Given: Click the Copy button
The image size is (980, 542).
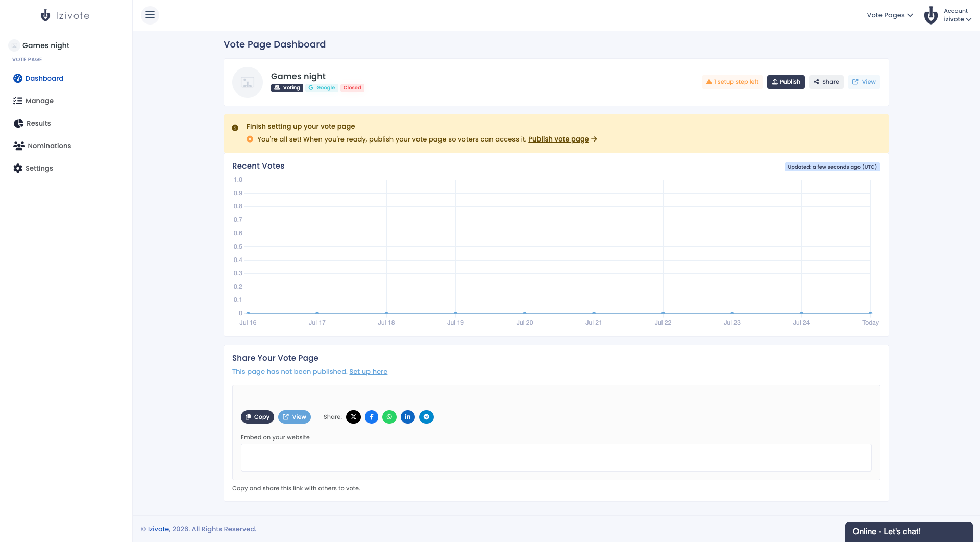Looking at the screenshot, I should [257, 417].
